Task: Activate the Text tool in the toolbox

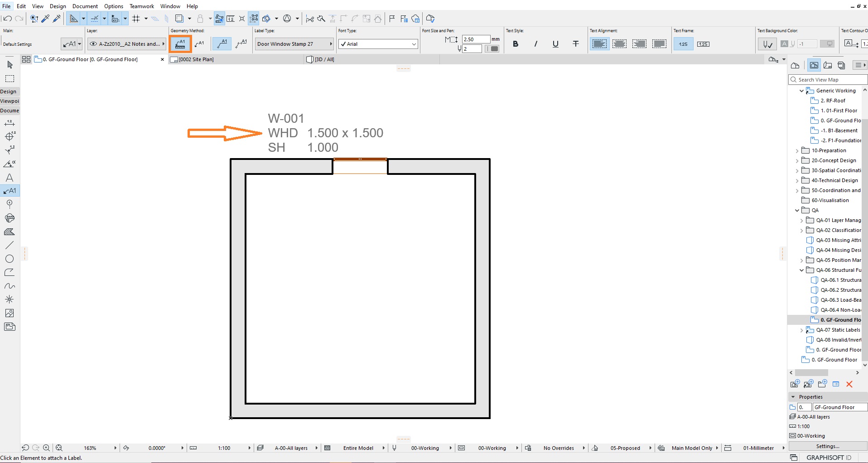Action: (10, 178)
